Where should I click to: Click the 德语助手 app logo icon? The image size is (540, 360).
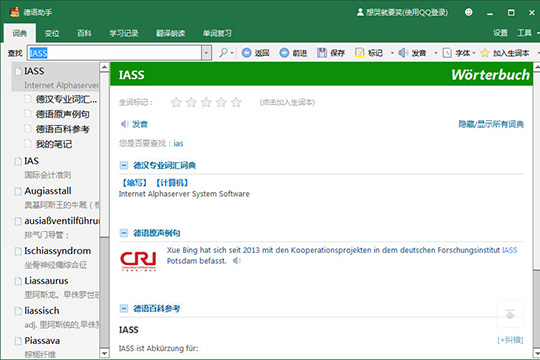coord(15,12)
